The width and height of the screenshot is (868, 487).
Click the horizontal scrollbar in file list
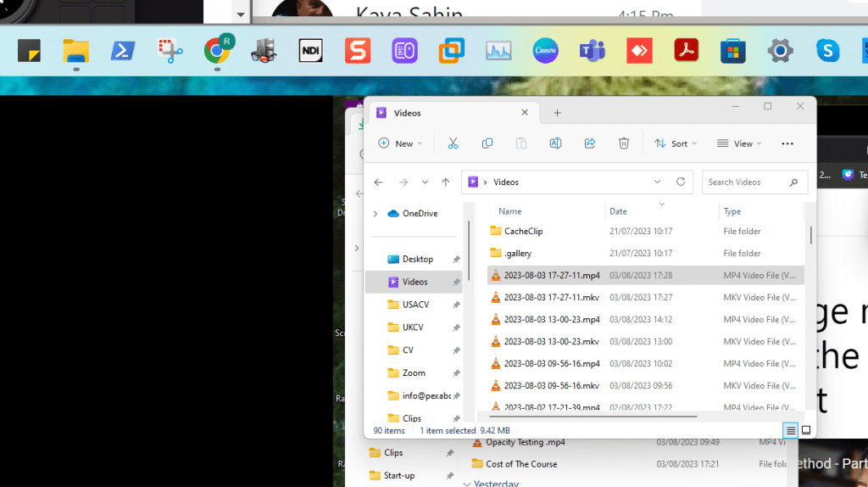[x=593, y=416]
